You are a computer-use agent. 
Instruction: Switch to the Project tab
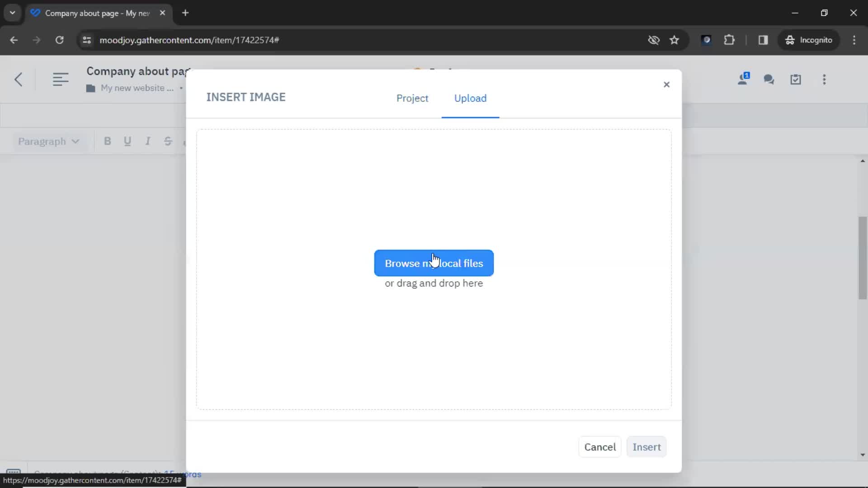[412, 99]
